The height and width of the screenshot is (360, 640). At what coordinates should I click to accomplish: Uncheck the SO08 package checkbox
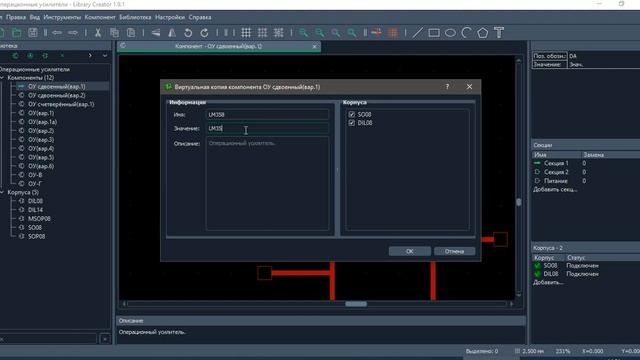(352, 115)
